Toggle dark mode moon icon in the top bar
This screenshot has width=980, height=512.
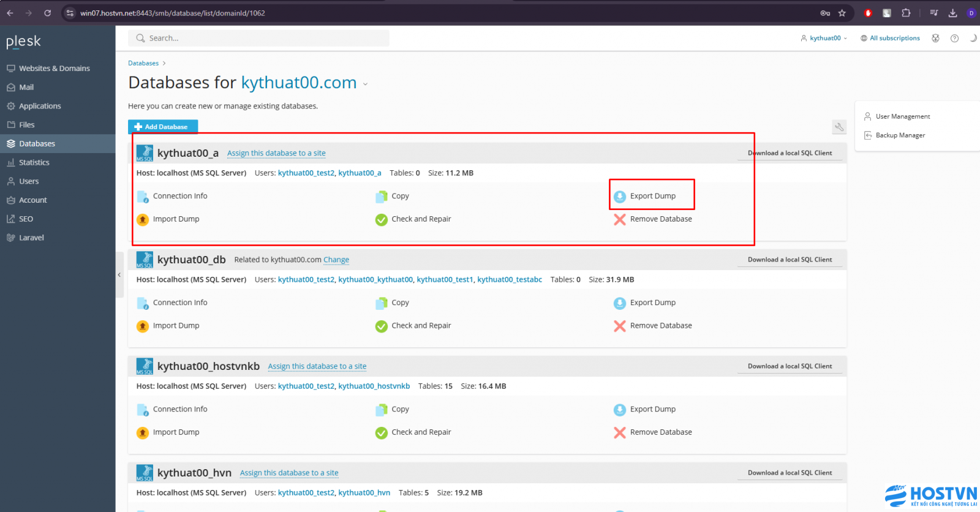(973, 38)
